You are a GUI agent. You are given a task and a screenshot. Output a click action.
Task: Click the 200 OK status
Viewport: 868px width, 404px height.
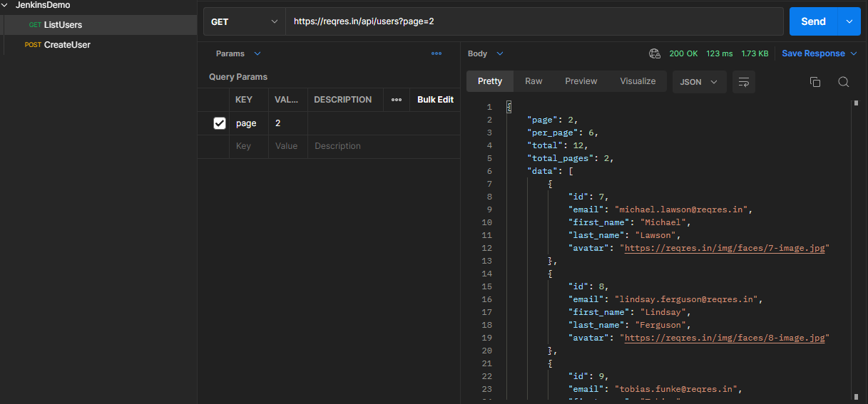click(x=683, y=53)
